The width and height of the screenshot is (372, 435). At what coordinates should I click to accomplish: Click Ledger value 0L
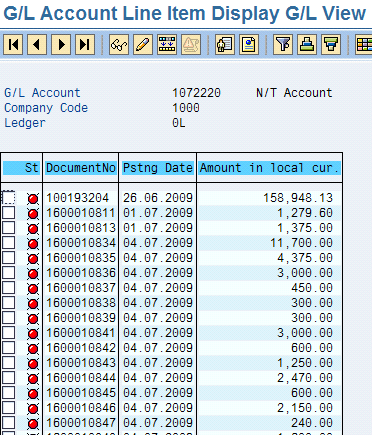point(179,123)
